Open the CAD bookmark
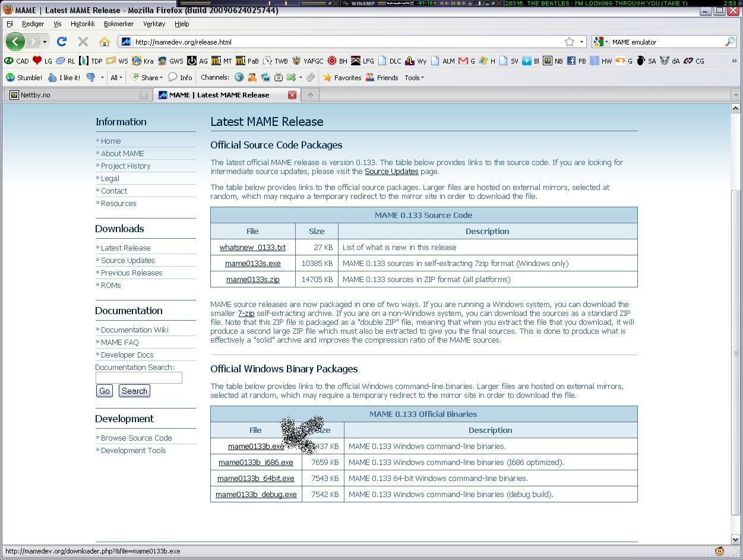Image resolution: width=743 pixels, height=560 pixels. [x=16, y=61]
